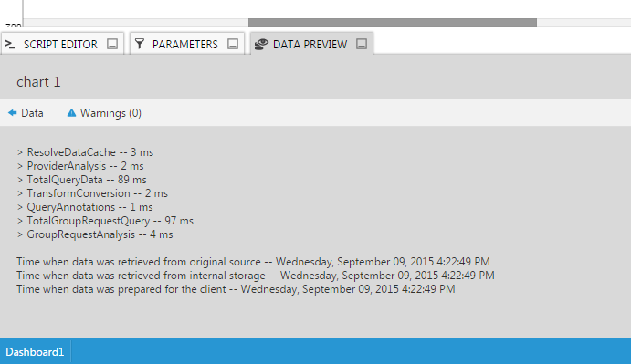631x364 pixels.
Task: Click the Warnings triangle icon
Action: coord(71,113)
